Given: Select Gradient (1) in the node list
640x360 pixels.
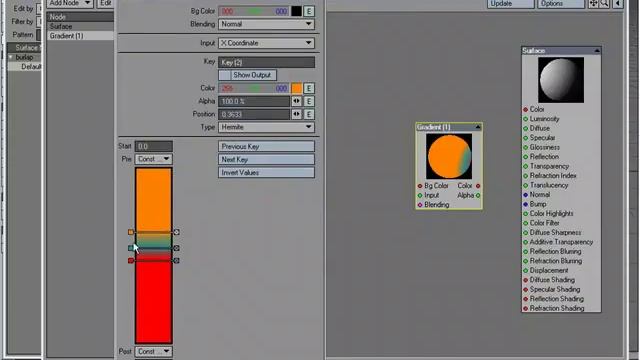Looking at the screenshot, I should point(80,36).
